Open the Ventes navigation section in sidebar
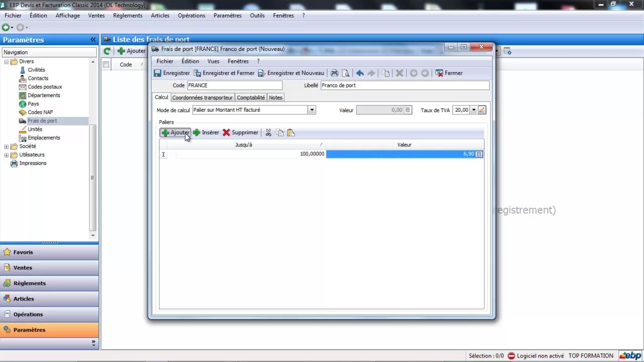 (x=49, y=268)
